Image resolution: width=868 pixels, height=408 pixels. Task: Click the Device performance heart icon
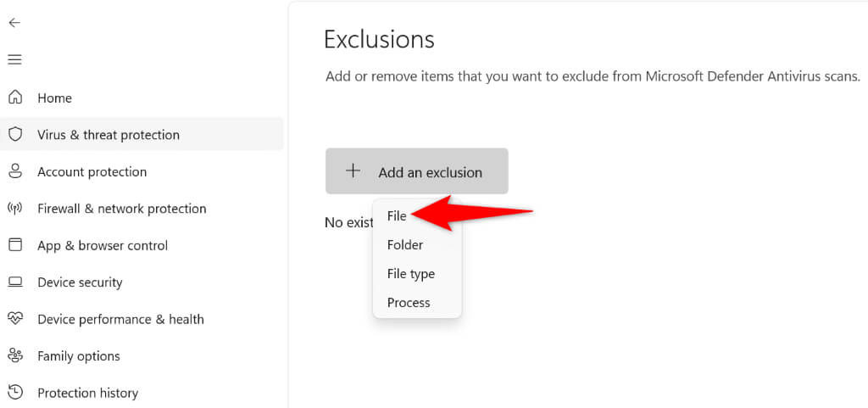[x=14, y=319]
